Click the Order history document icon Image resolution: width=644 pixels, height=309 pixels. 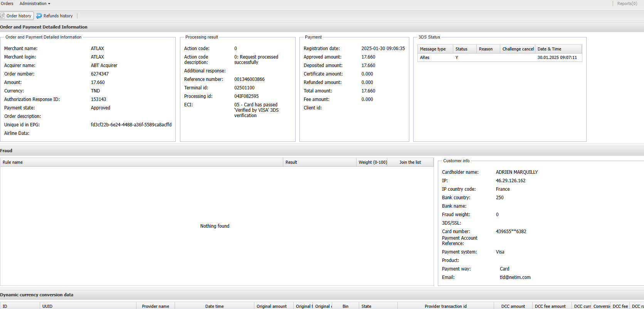pyautogui.click(x=3, y=16)
